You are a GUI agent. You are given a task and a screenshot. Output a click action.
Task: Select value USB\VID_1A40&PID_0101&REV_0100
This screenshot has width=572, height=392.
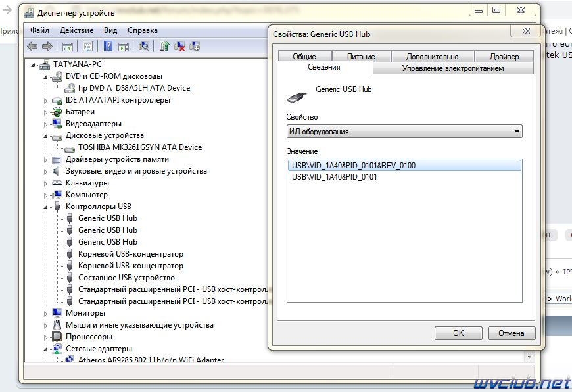(x=404, y=165)
